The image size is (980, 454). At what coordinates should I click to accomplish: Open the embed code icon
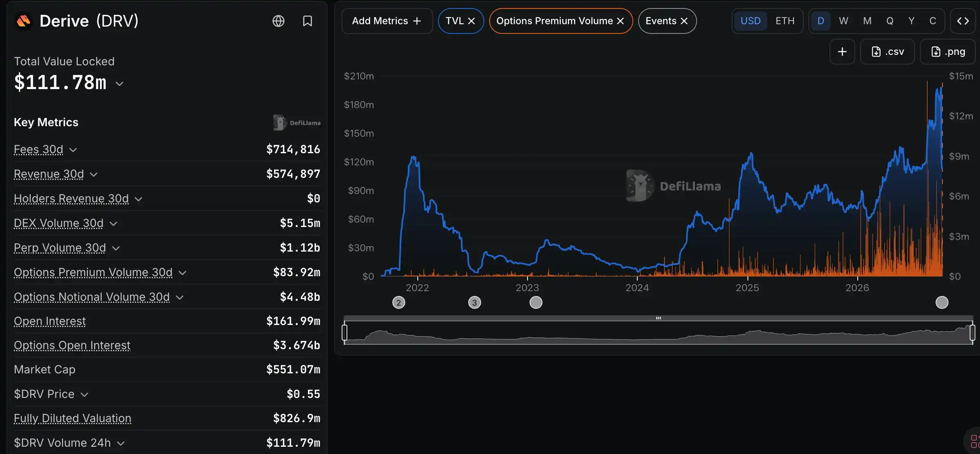tap(963, 21)
